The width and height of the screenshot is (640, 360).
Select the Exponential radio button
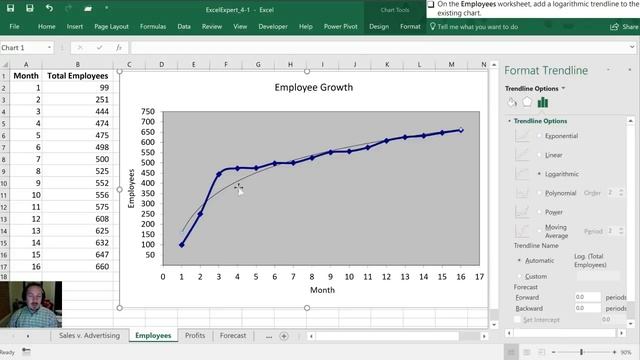click(539, 136)
